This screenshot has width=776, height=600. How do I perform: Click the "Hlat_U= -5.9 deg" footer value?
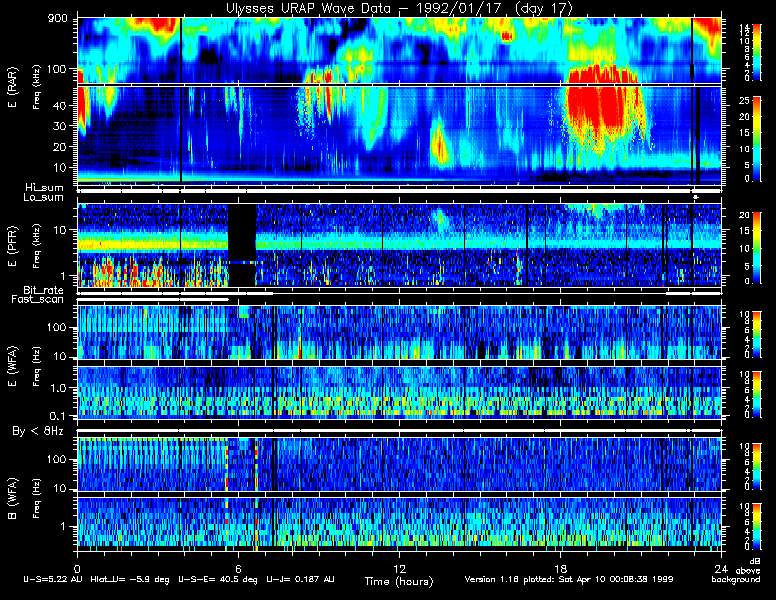coord(130,579)
